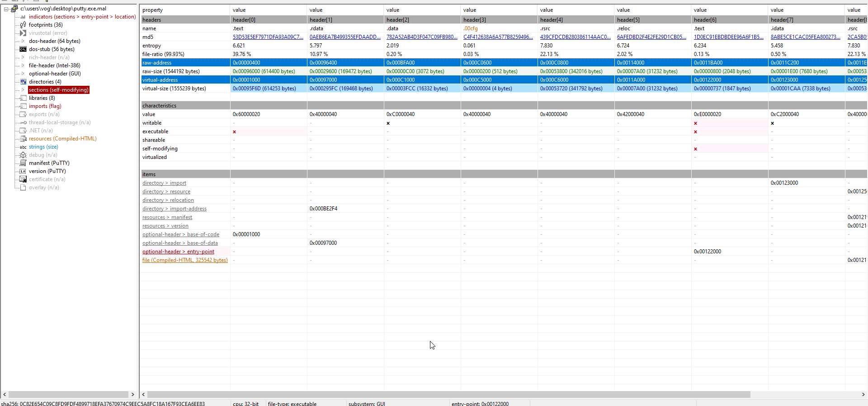
Task: Click the property column header
Action: click(x=185, y=10)
